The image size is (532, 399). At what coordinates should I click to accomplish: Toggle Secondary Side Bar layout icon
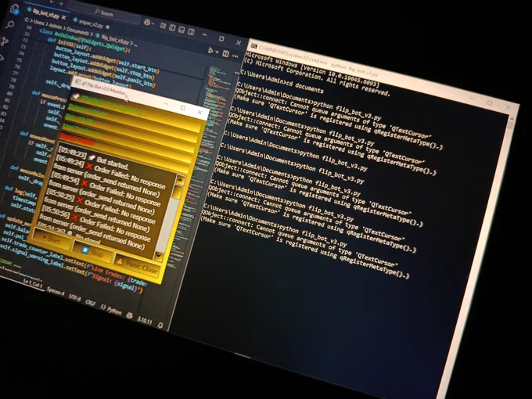[192, 32]
